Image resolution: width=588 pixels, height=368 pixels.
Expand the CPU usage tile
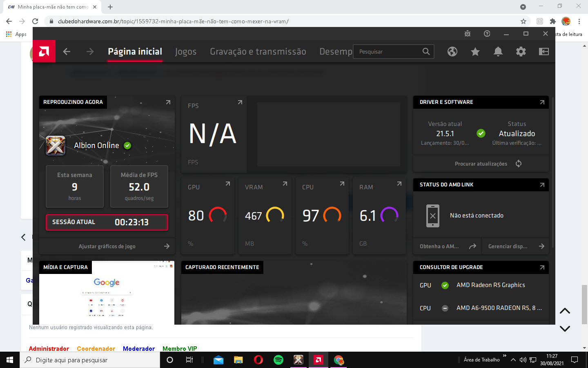click(x=342, y=184)
